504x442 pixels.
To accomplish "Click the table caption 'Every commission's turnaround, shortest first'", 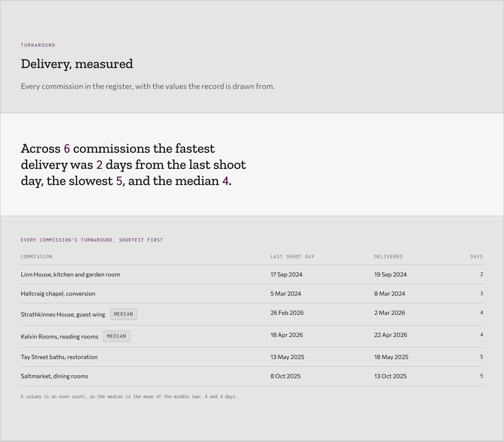I will click(x=92, y=240).
